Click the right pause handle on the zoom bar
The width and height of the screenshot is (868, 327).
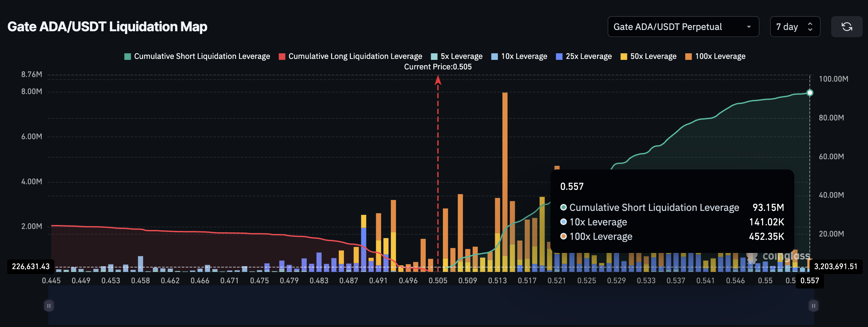(x=813, y=306)
